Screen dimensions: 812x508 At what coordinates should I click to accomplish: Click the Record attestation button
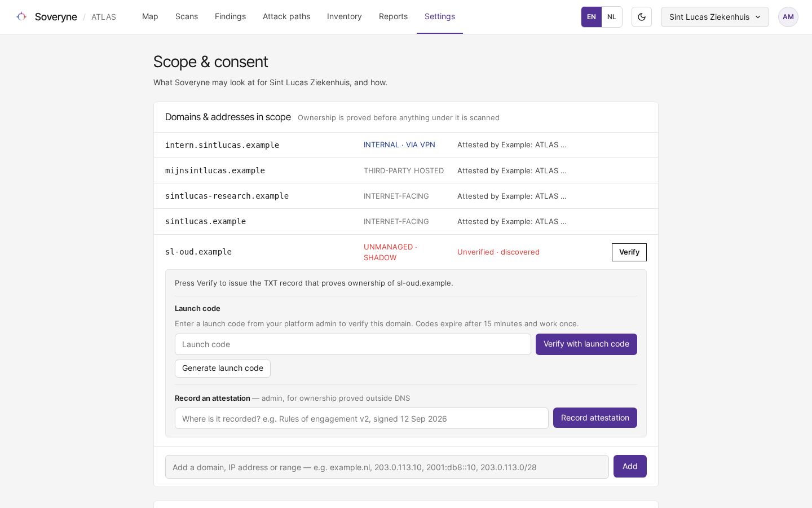(x=595, y=418)
